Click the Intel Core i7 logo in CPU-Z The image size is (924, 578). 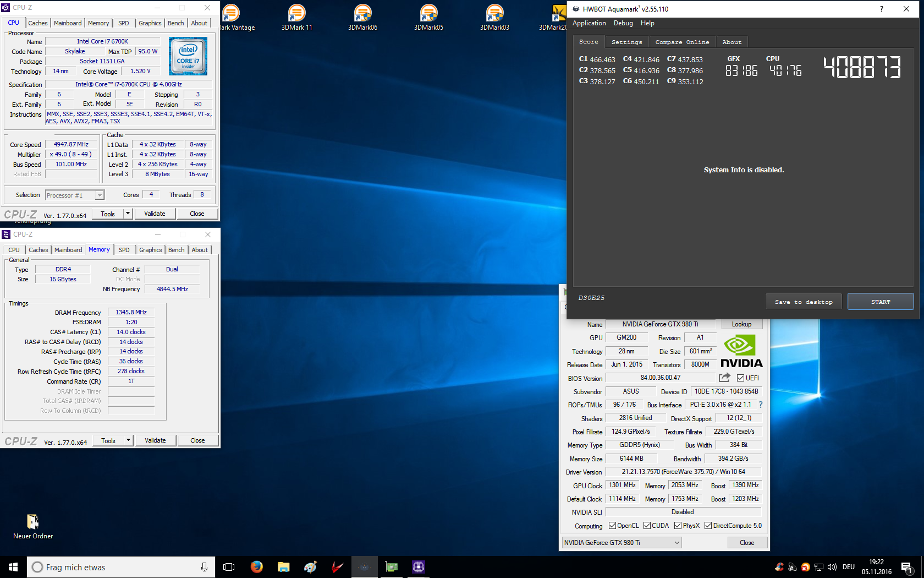[188, 56]
